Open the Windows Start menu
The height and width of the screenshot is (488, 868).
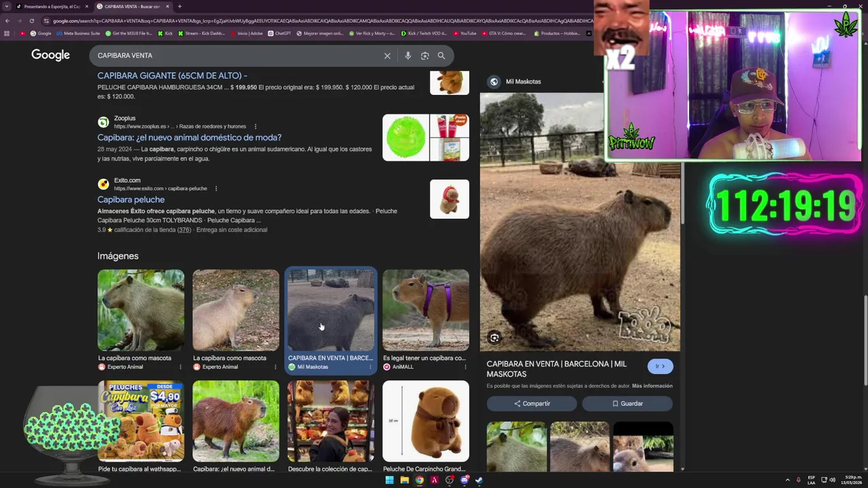click(389, 480)
